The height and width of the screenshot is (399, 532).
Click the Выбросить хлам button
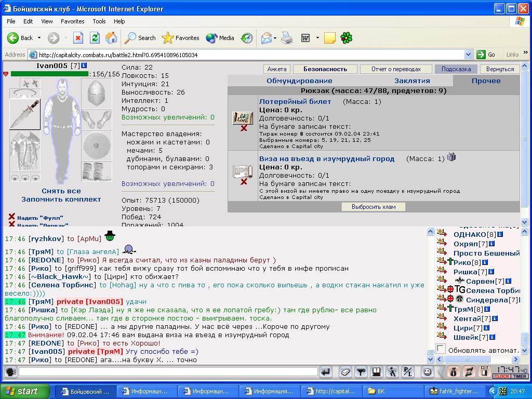pos(374,207)
